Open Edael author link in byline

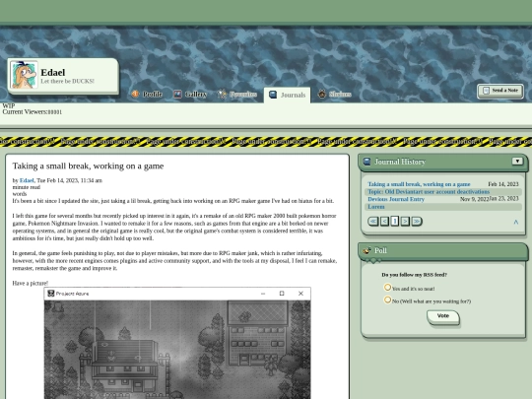coord(27,180)
